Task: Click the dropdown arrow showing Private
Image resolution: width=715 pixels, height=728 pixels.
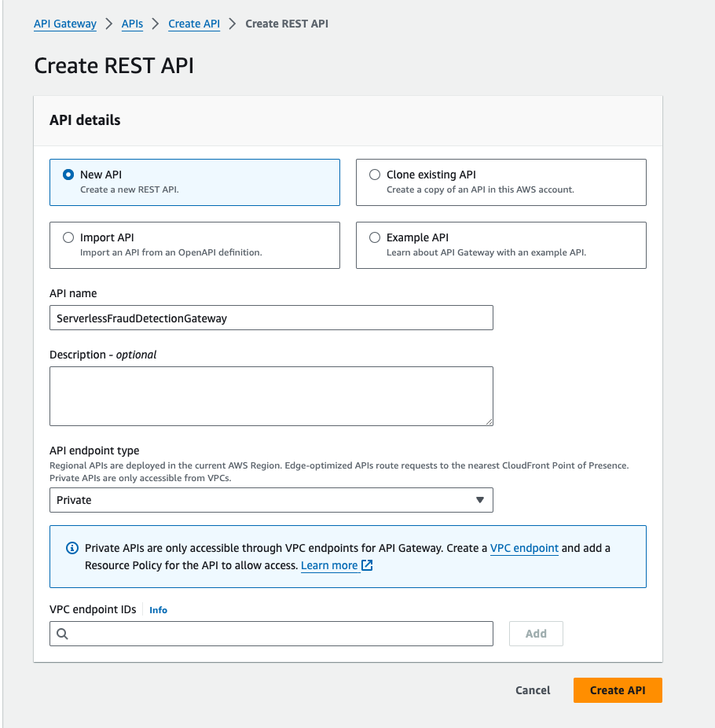Action: pos(479,500)
